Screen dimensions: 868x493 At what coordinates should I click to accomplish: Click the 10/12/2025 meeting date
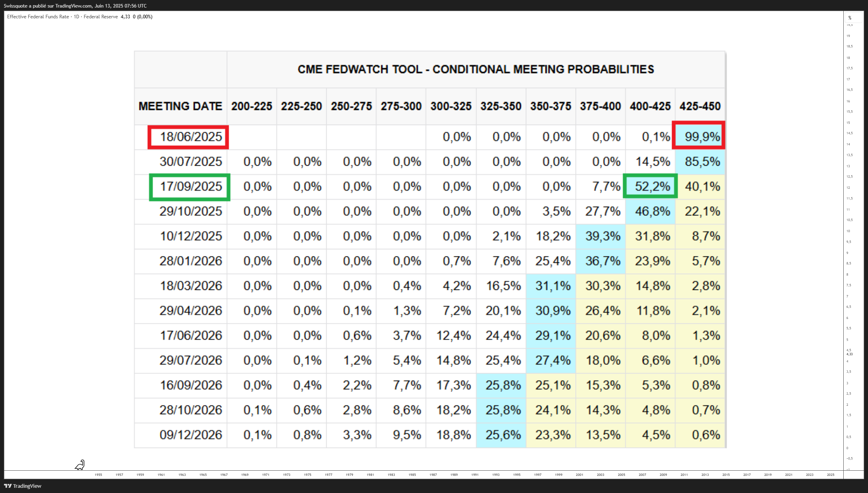point(191,236)
